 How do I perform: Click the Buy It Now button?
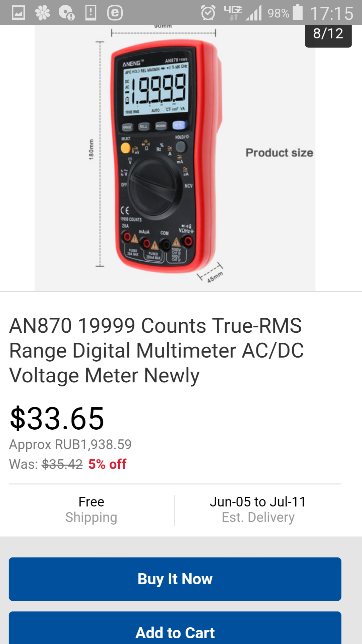click(175, 579)
